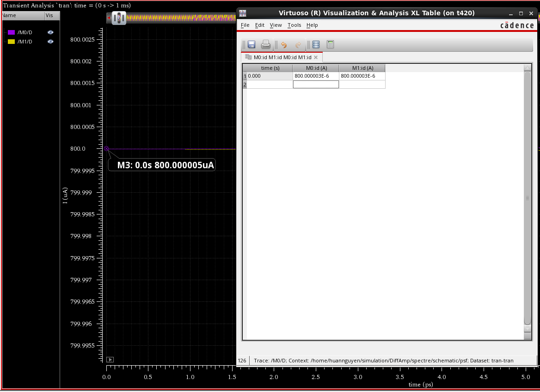540x392 pixels.
Task: Click the empty focused cell in row 2
Action: coord(316,85)
